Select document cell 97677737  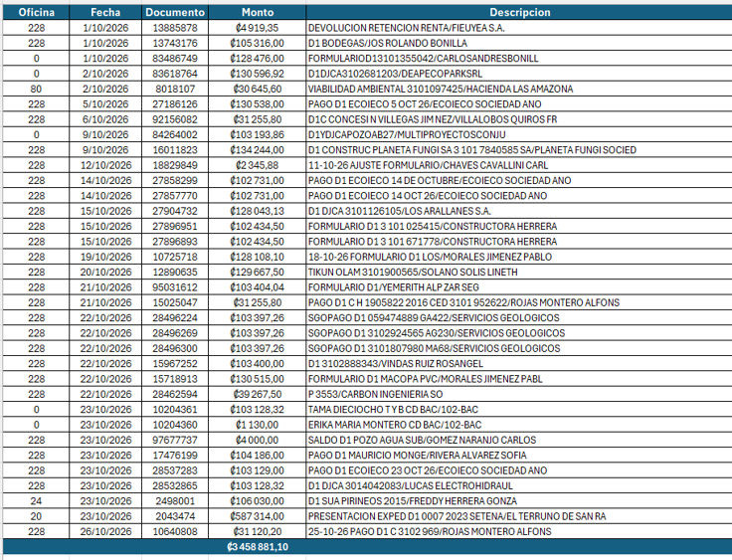pos(175,440)
